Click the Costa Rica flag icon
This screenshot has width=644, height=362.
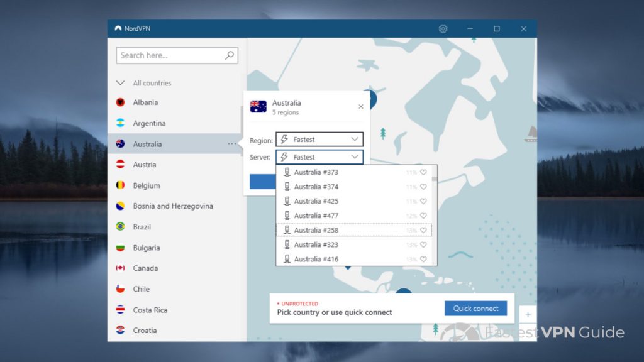[x=120, y=309]
